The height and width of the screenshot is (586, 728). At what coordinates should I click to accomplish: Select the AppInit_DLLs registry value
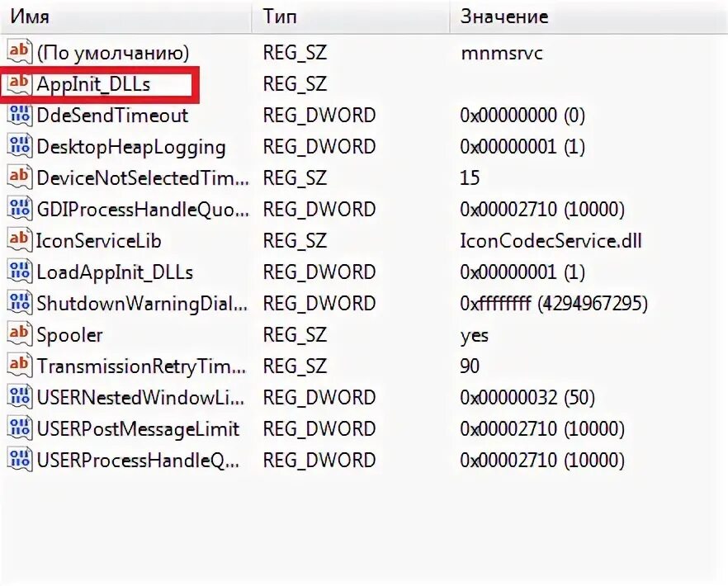[93, 84]
